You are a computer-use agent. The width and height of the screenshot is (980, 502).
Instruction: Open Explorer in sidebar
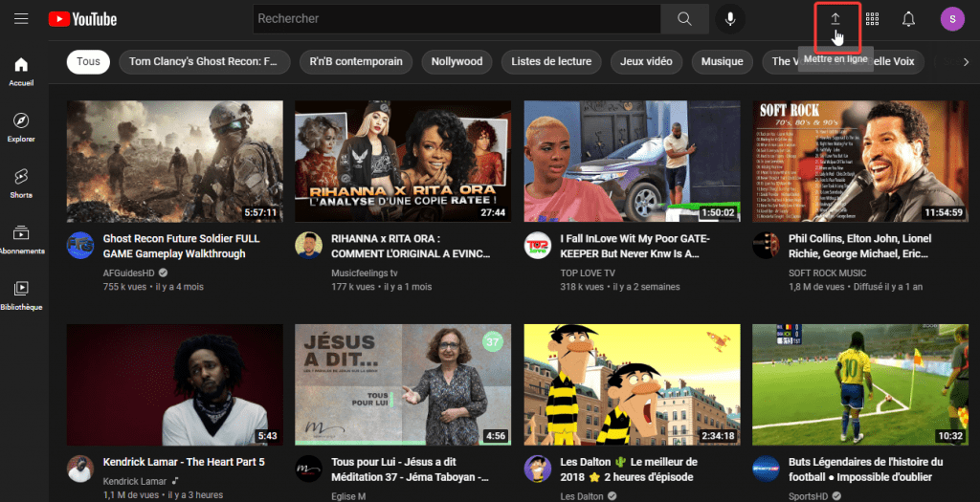pos(21,127)
